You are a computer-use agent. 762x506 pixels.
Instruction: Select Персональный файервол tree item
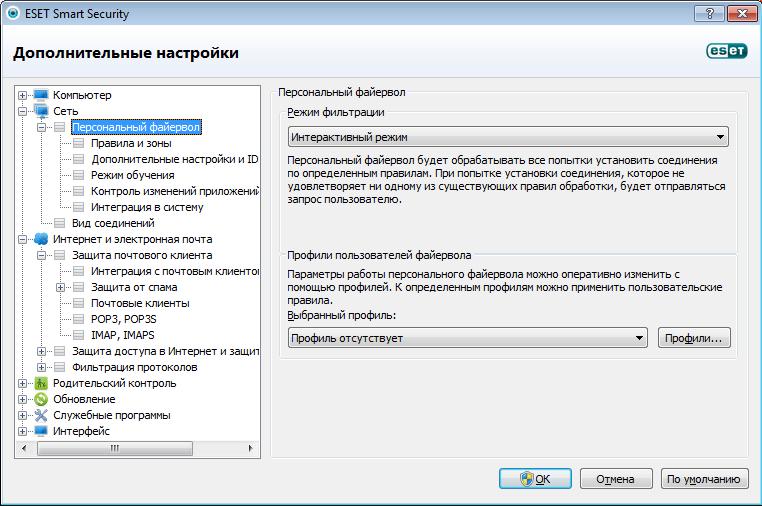pyautogui.click(x=136, y=127)
